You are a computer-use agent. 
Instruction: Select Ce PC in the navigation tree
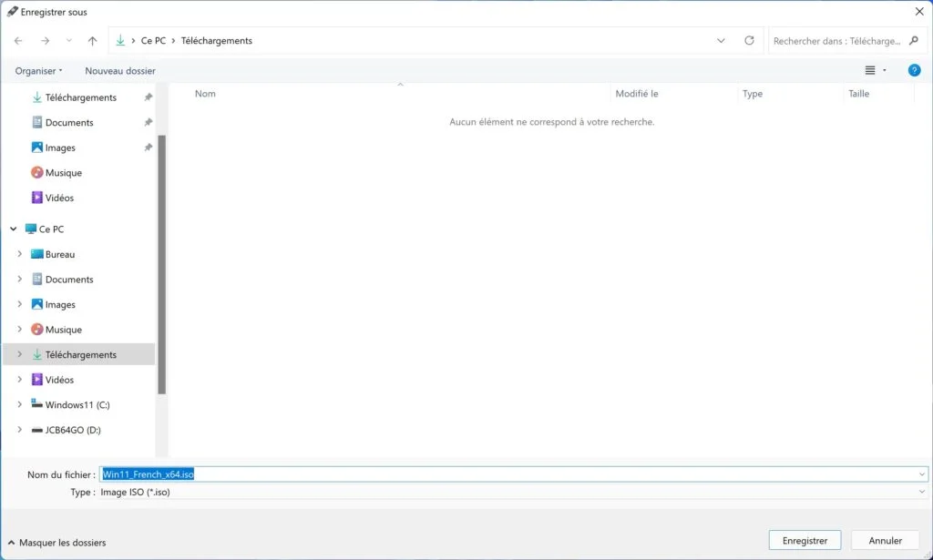click(x=51, y=229)
